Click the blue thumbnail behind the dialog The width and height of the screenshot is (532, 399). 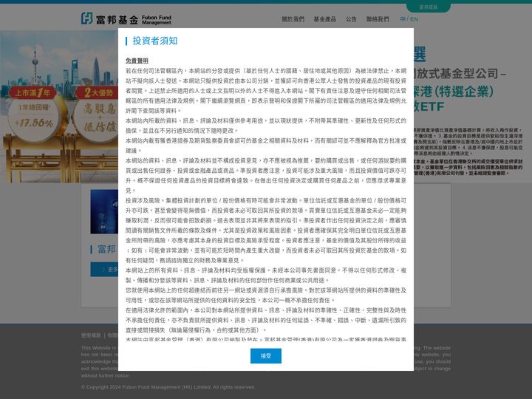coord(104,212)
